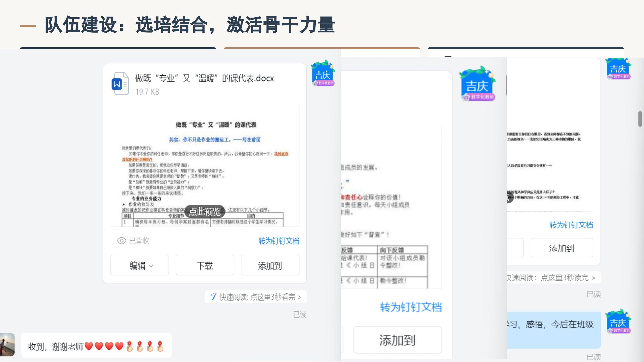This screenshot has width=644, height=362.
Task: Click the right-edge vertical scrollbar thumb
Action: (640, 119)
